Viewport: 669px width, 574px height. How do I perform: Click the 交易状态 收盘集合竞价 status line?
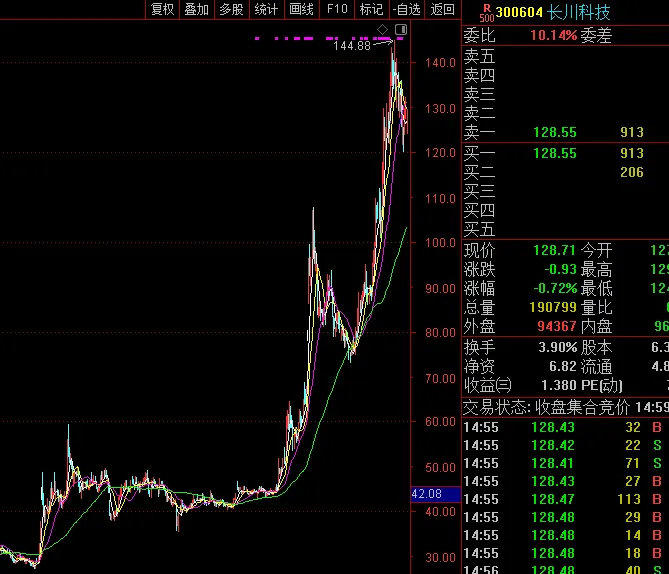[x=565, y=408]
